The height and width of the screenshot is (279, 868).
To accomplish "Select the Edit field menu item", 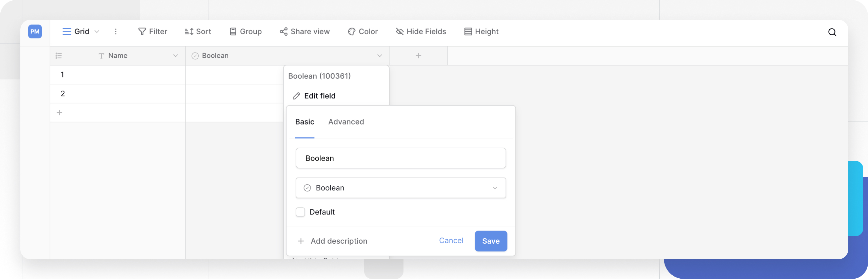I will pyautogui.click(x=319, y=96).
